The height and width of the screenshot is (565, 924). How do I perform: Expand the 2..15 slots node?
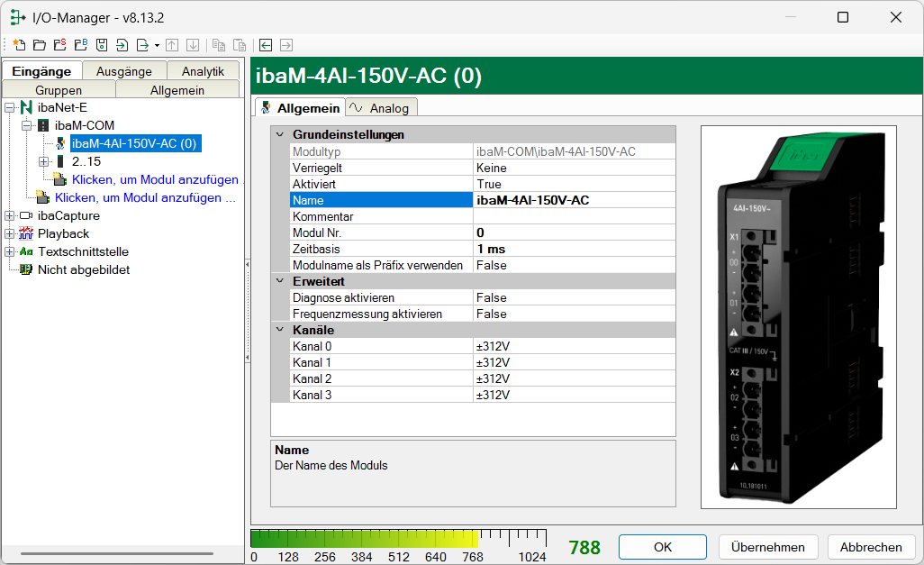[x=43, y=161]
